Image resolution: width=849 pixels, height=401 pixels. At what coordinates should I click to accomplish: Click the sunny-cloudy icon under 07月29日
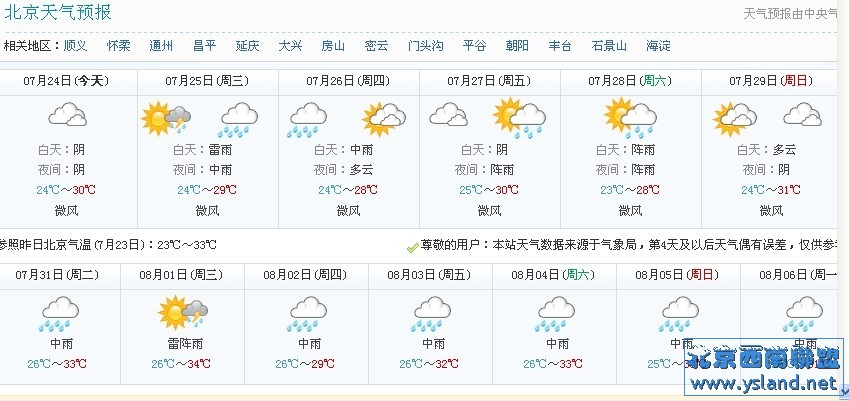pos(735,119)
